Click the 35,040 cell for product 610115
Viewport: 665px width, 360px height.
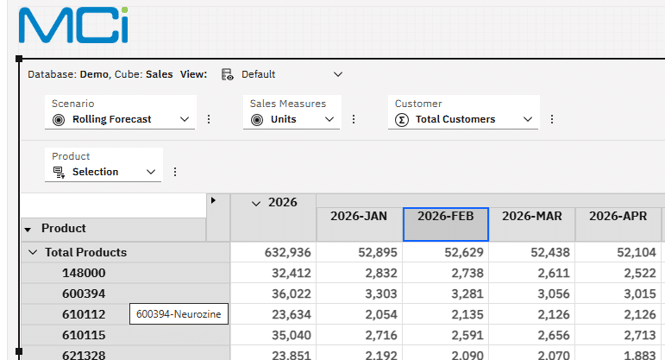click(274, 335)
